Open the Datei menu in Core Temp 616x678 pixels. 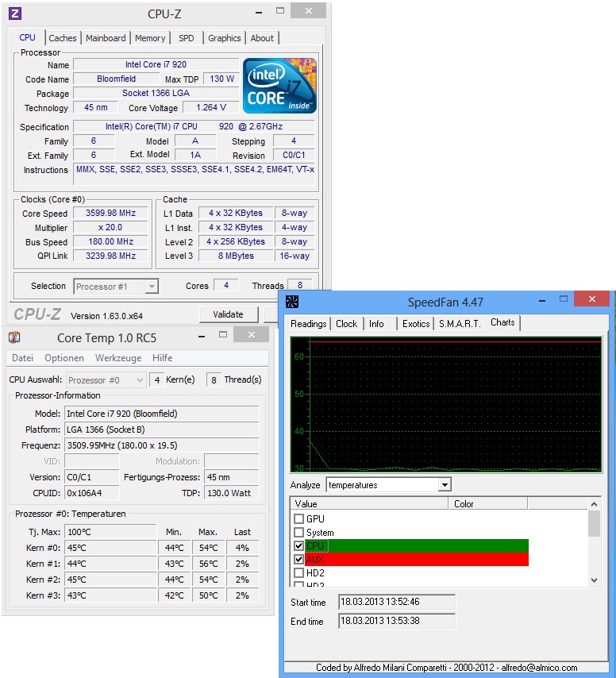(x=22, y=358)
